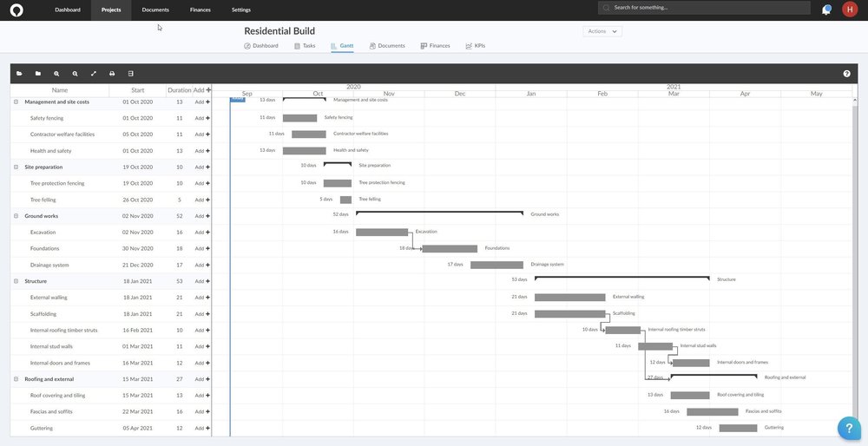Viewport: 868px width, 446px height.
Task: Click the open-folder expand all toolbar icon
Action: [19, 74]
